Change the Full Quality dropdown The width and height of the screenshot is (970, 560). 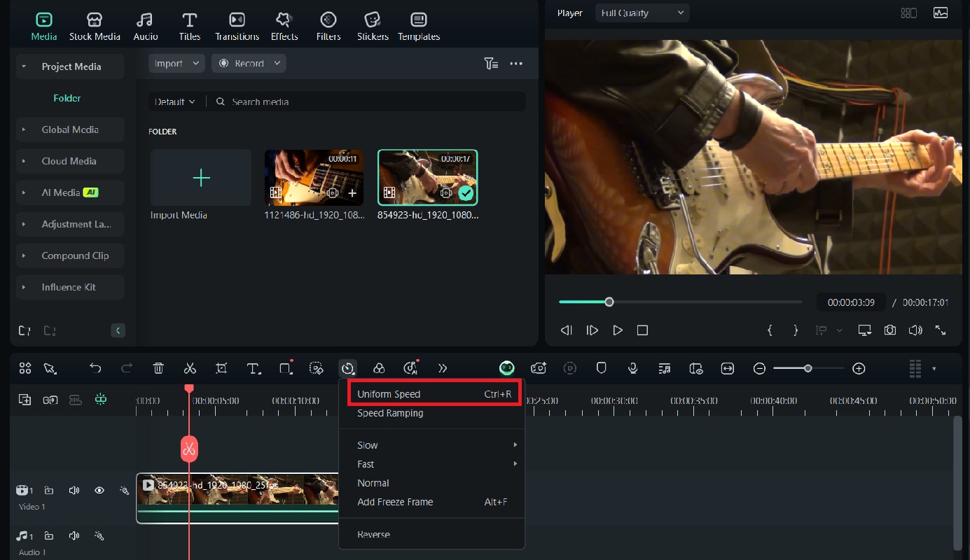coord(642,13)
